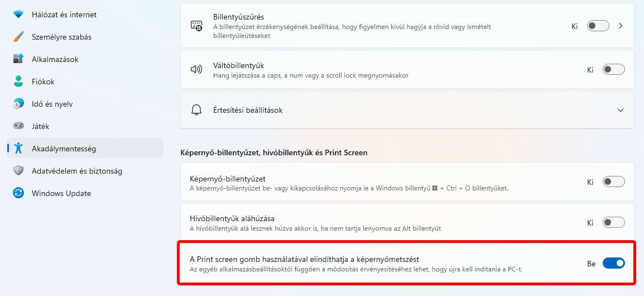Screen dimensions: 644x296
Task: Open Billentyűszűrés details with right arrow
Action: pos(621,26)
